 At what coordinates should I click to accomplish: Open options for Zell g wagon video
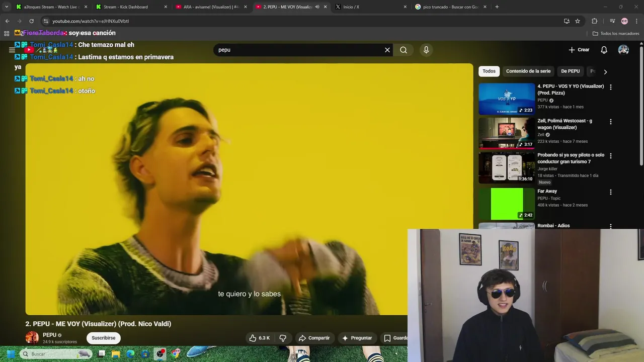611,122
